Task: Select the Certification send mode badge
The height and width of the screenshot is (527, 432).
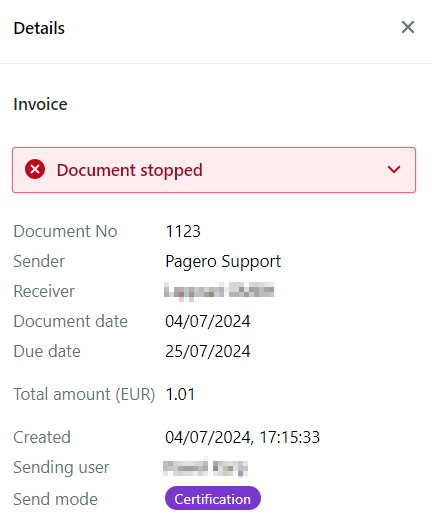Action: click(212, 499)
